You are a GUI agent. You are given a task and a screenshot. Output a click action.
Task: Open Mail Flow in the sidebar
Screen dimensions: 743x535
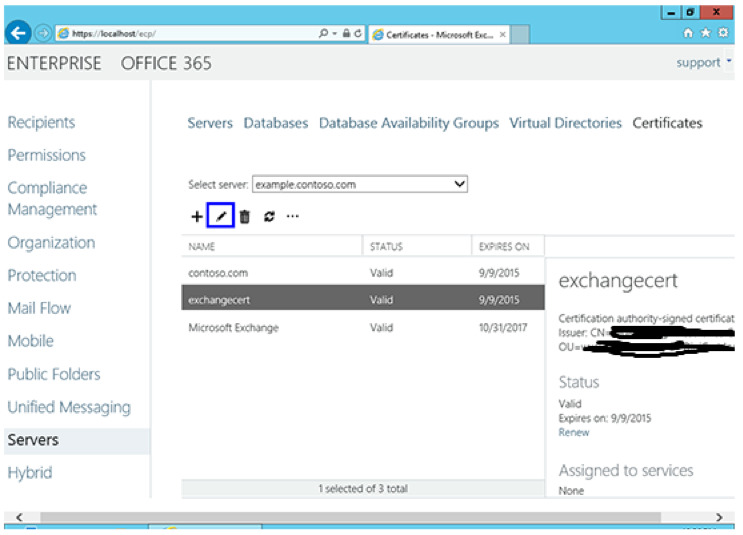[x=39, y=308]
